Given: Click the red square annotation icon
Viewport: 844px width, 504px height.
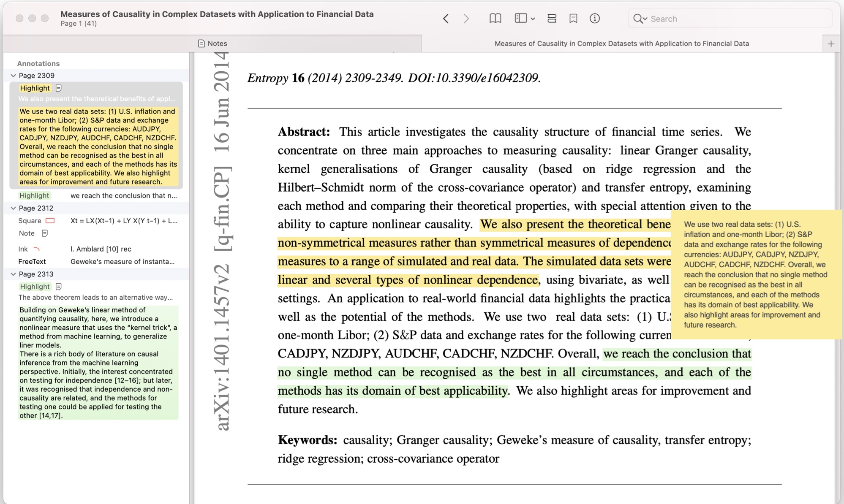Looking at the screenshot, I should tap(50, 221).
